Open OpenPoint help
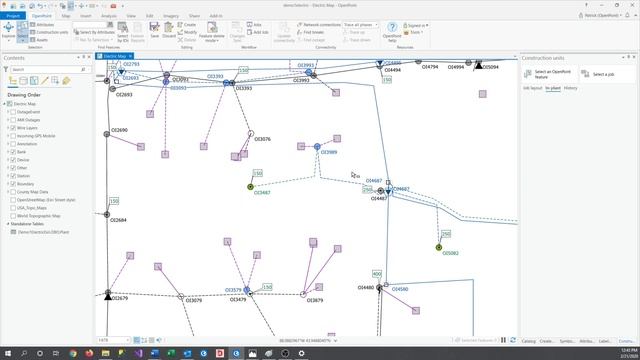This screenshot has width=640, height=360. click(392, 32)
